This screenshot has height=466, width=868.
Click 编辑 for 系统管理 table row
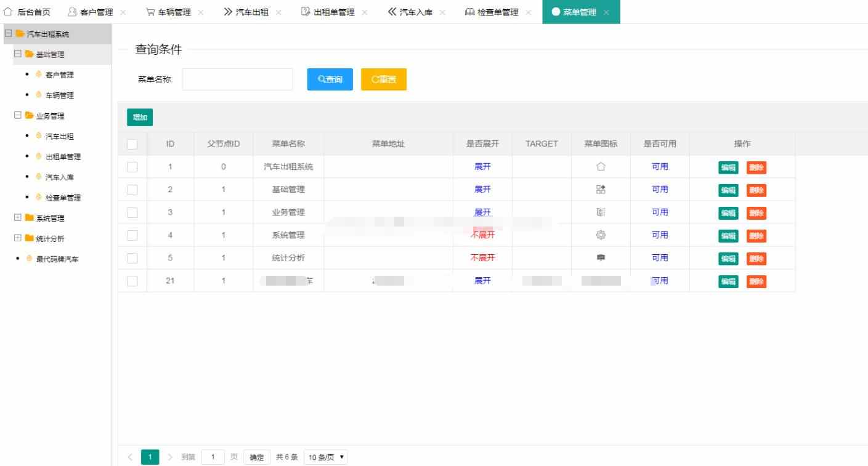click(x=728, y=236)
